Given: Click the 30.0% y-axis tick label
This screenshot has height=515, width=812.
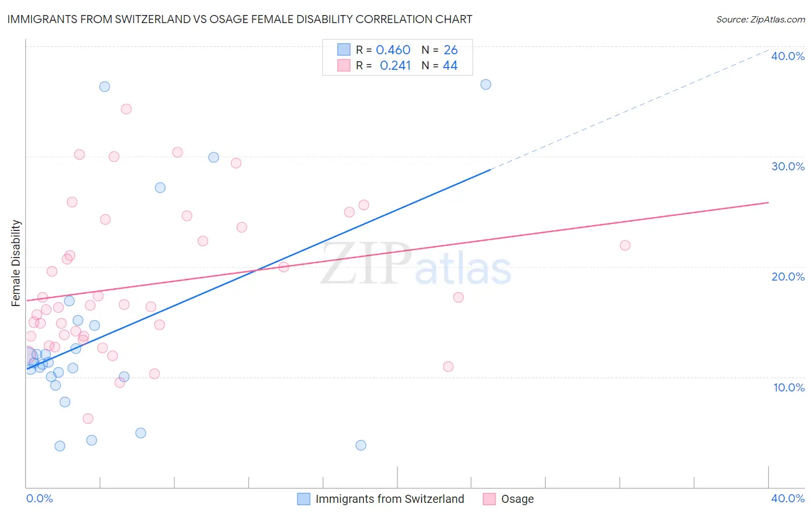Looking at the screenshot, I should coord(788,166).
